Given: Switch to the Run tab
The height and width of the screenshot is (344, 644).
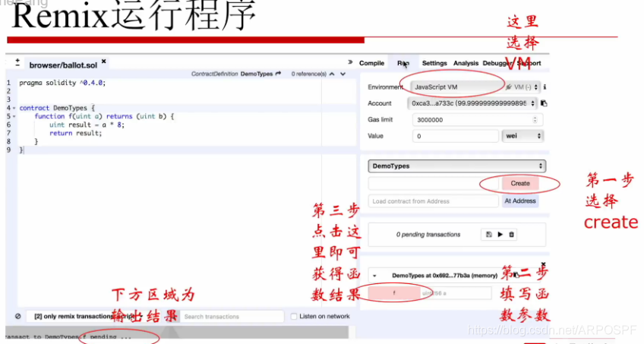Looking at the screenshot, I should pos(403,63).
